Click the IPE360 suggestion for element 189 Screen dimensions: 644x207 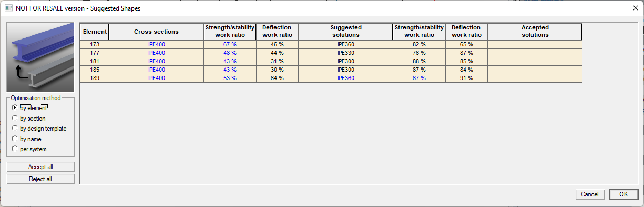tap(345, 78)
